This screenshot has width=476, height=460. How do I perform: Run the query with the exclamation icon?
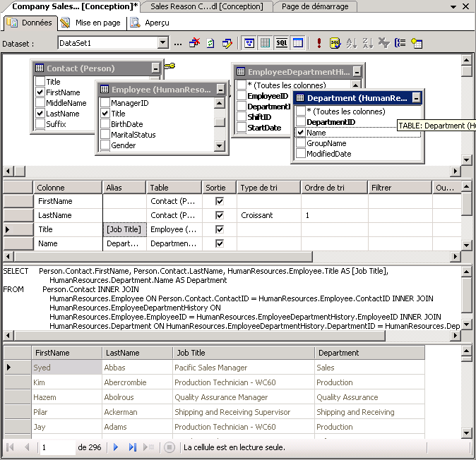point(319,43)
